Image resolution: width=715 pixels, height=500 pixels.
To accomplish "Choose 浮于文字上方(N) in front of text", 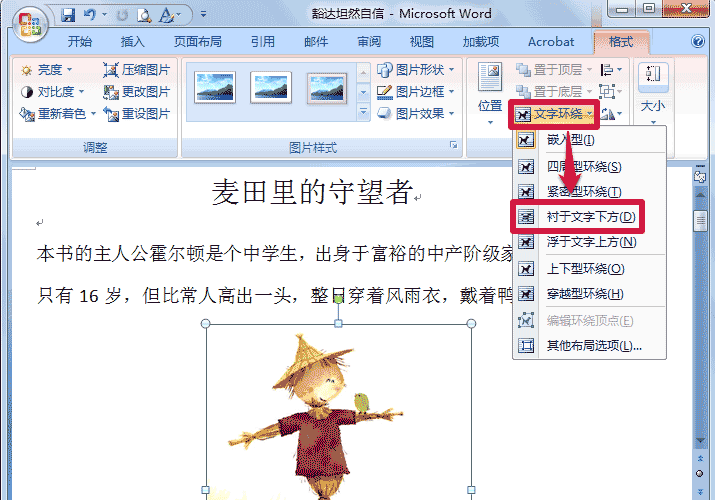I will [x=590, y=242].
